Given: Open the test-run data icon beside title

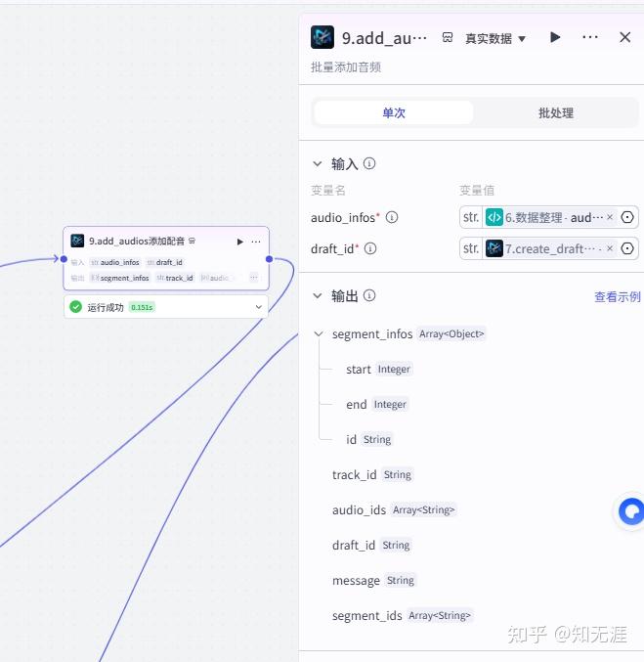Looking at the screenshot, I should 448,38.
